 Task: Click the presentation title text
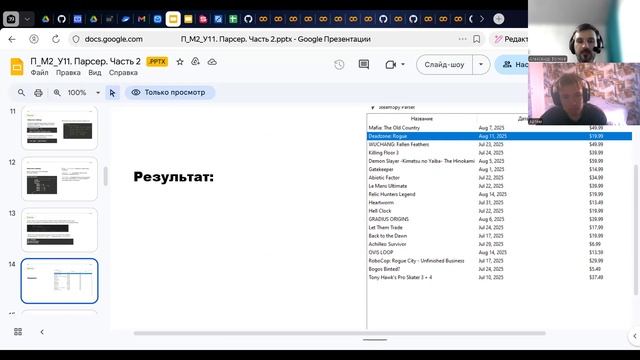coord(85,62)
